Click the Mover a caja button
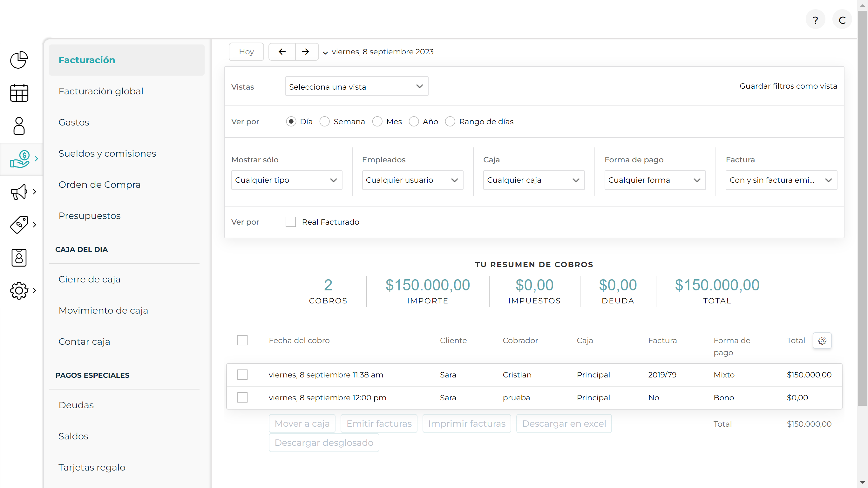The width and height of the screenshot is (868, 488). (x=302, y=424)
